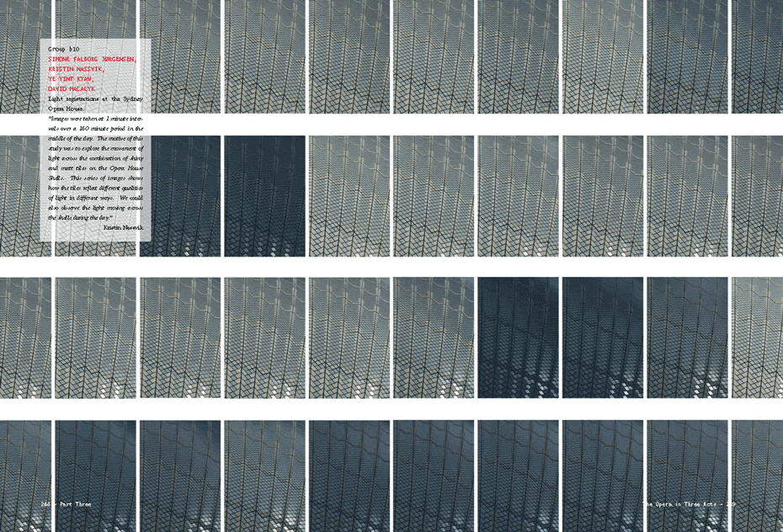Click the "248 – Part Three" page footer
The image size is (783, 532).
(x=66, y=504)
